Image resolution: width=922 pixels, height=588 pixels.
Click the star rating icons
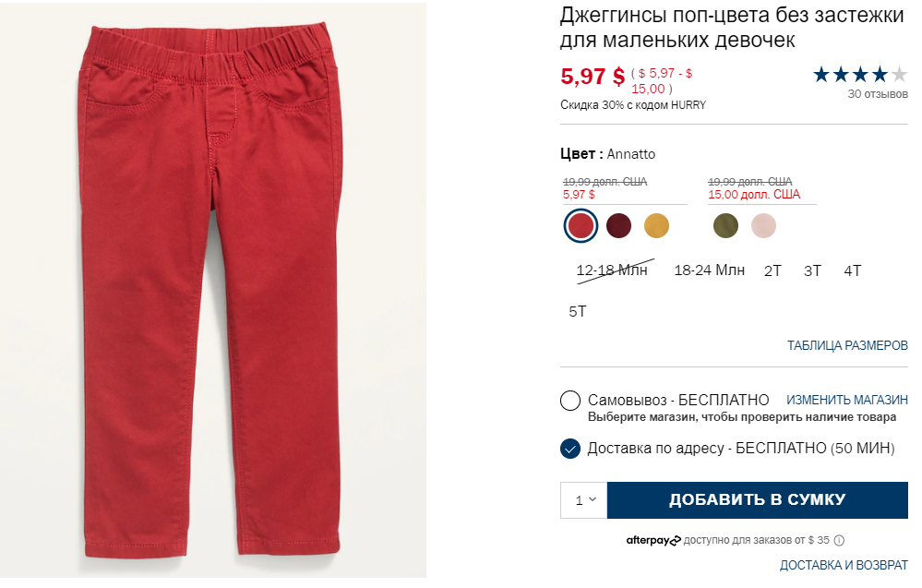pyautogui.click(x=859, y=75)
